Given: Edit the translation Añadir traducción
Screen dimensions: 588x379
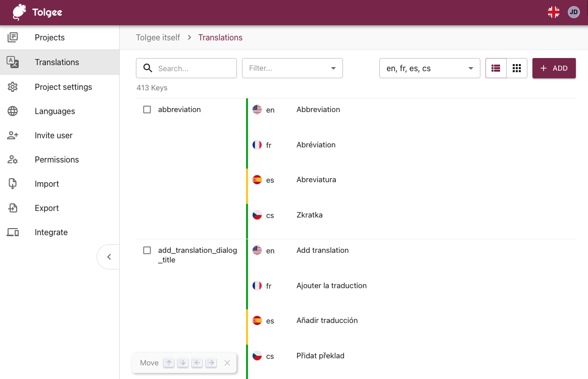Looking at the screenshot, I should (327, 320).
